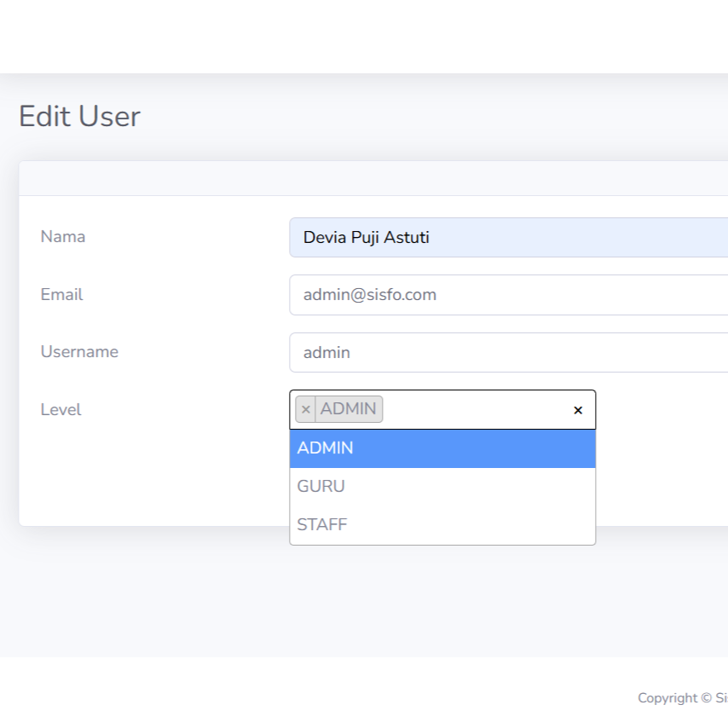Image resolution: width=728 pixels, height=728 pixels.
Task: Click the Nama form label
Action: pyautogui.click(x=62, y=236)
